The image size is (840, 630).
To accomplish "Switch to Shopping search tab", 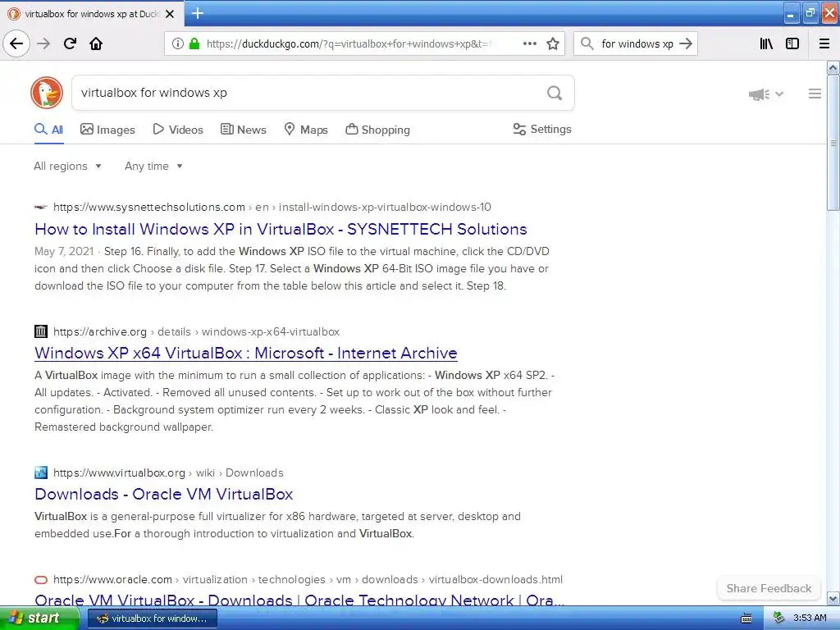I will click(377, 130).
